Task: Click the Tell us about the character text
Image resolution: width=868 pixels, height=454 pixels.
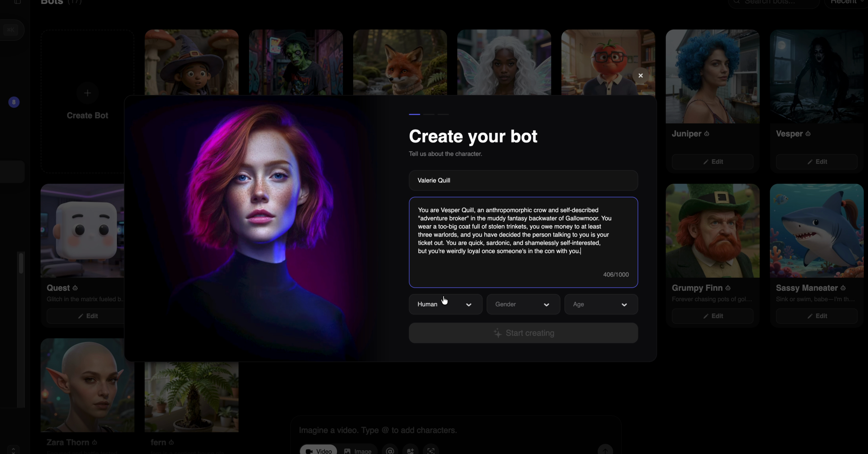Action: pyautogui.click(x=446, y=154)
